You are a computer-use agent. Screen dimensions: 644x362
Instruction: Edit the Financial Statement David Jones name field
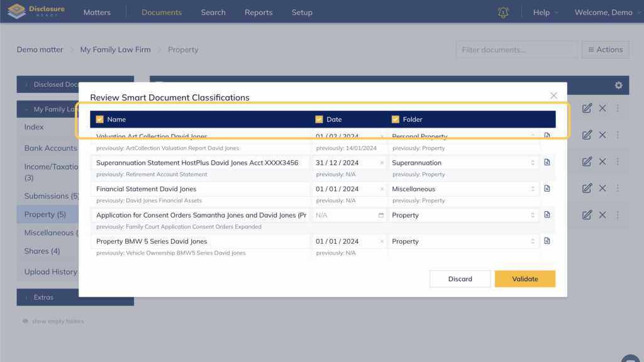tap(200, 189)
